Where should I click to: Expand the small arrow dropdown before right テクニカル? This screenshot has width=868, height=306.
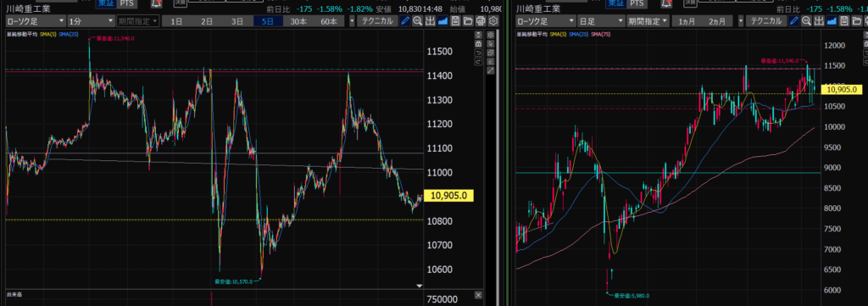[x=741, y=21]
